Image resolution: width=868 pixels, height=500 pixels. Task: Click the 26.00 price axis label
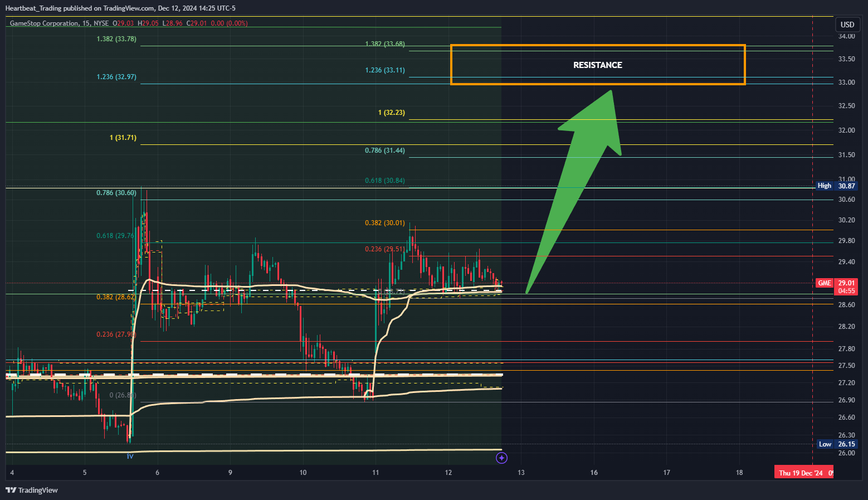point(846,453)
